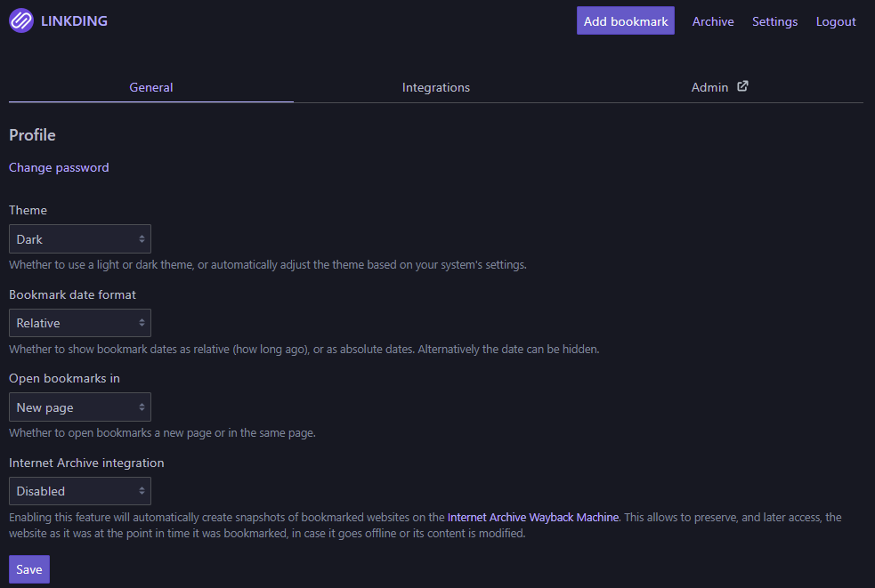The height and width of the screenshot is (588, 875).
Task: Switch to the Integrations tab
Action: (x=436, y=87)
